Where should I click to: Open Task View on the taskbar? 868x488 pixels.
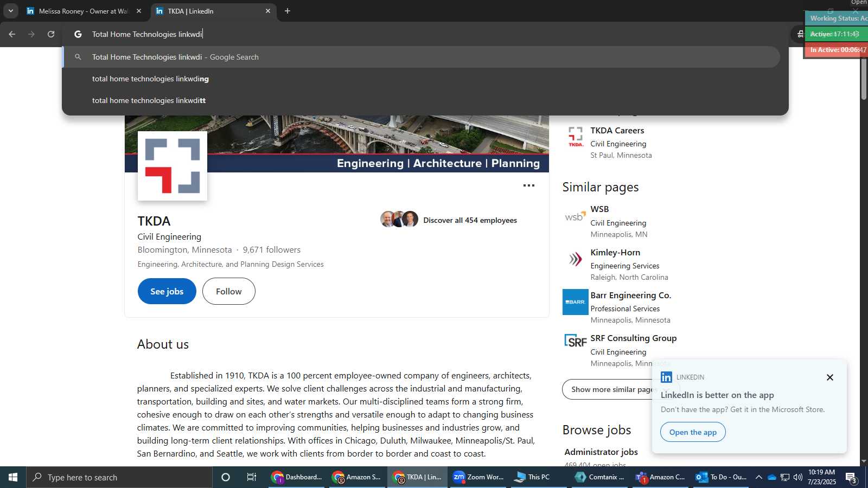click(252, 477)
